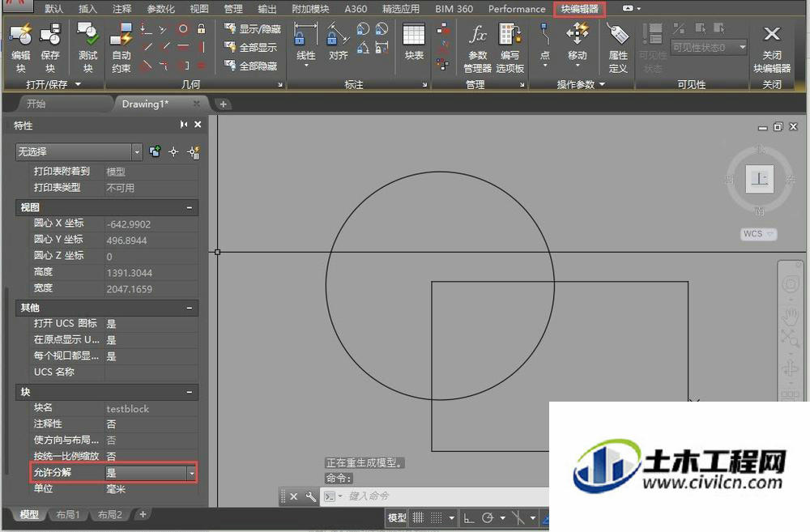Click Show All constraints (全部显示)

coord(251,48)
